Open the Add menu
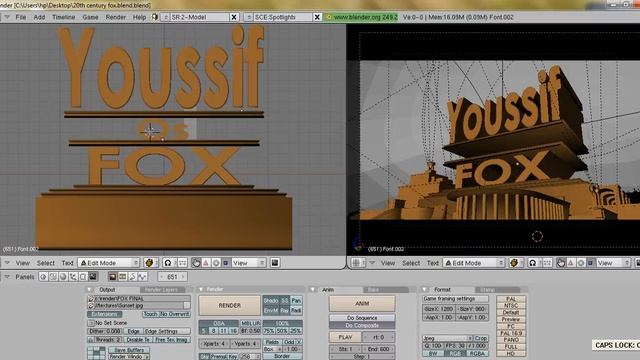640x360 pixels. [x=39, y=17]
